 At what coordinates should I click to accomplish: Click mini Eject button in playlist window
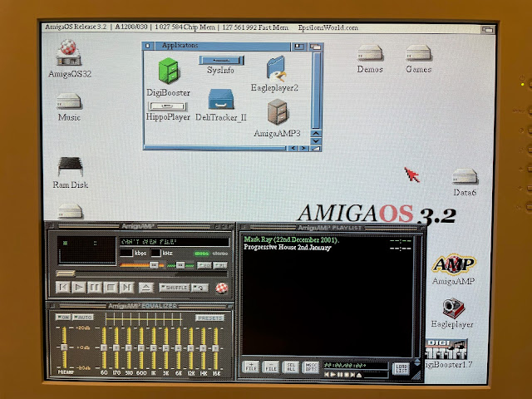[359, 375]
